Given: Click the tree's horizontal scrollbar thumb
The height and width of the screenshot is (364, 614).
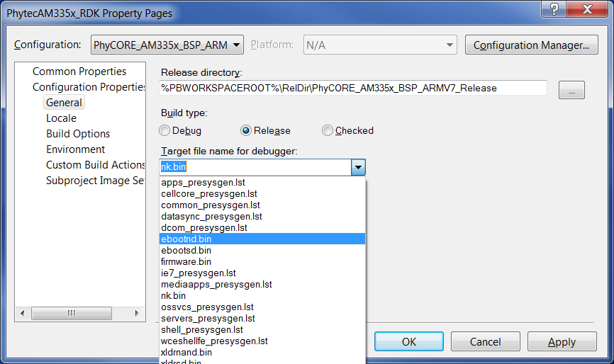Looking at the screenshot, I should (72, 313).
